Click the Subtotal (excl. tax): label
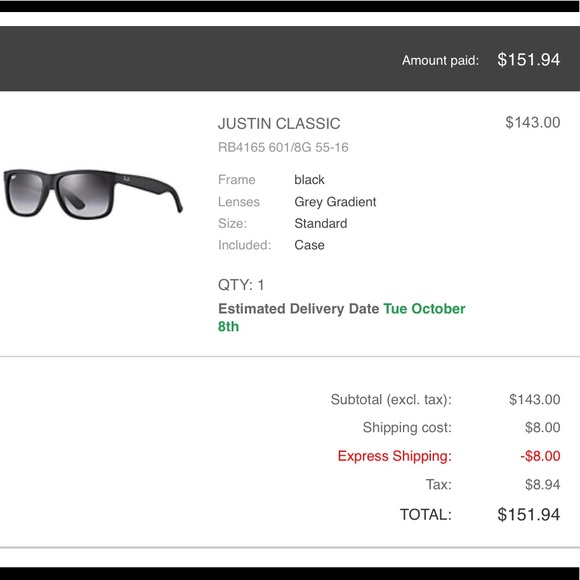 (391, 399)
